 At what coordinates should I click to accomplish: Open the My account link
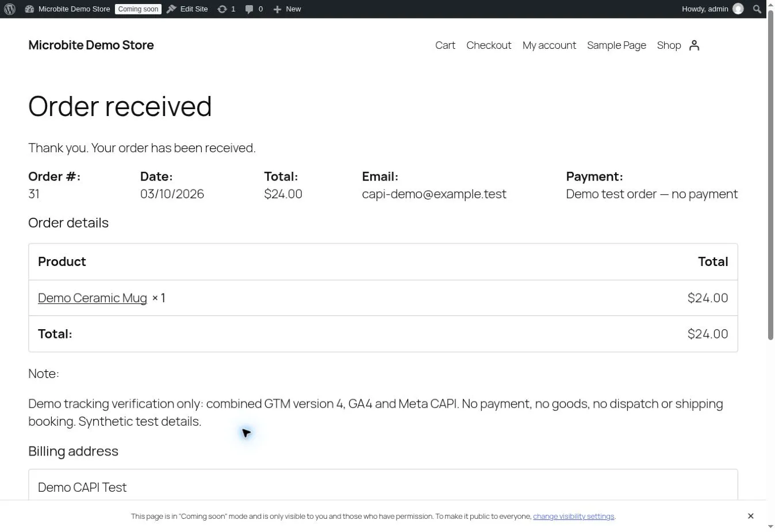click(x=549, y=45)
